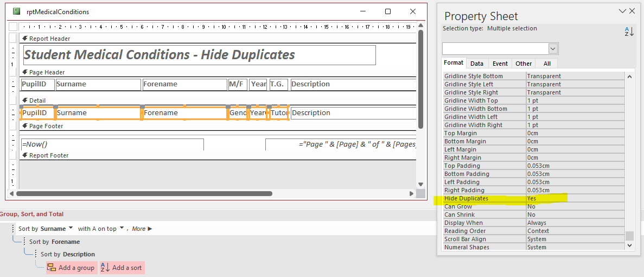Select the report title label
This screenshot has height=277, width=644.
coord(199,55)
